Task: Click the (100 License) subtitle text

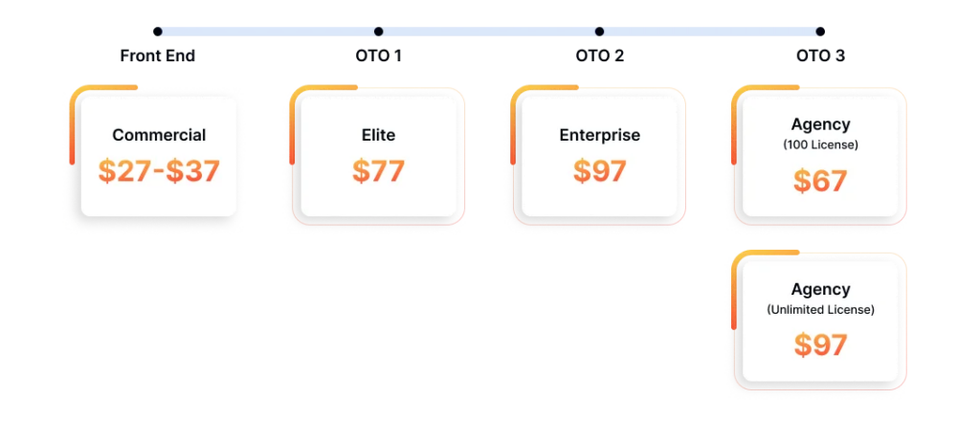Action: click(x=820, y=144)
